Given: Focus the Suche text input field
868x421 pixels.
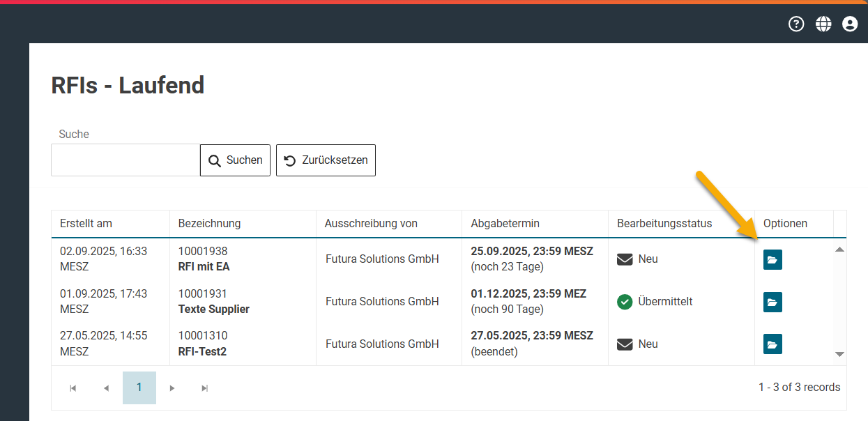Looking at the screenshot, I should pyautogui.click(x=125, y=160).
